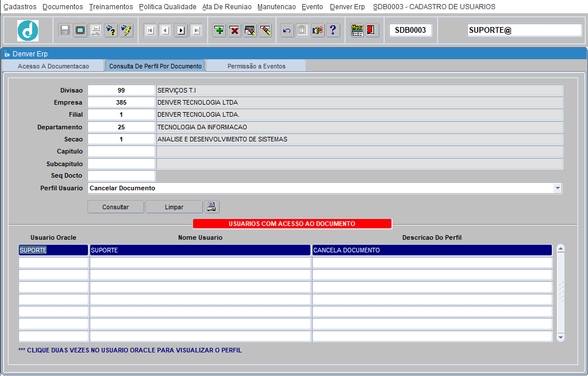
Task: Click the Limpar button
Action: [x=174, y=207]
